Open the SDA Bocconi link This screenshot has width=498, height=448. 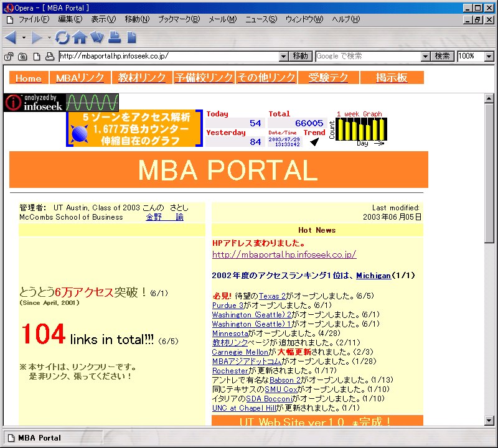(x=269, y=399)
